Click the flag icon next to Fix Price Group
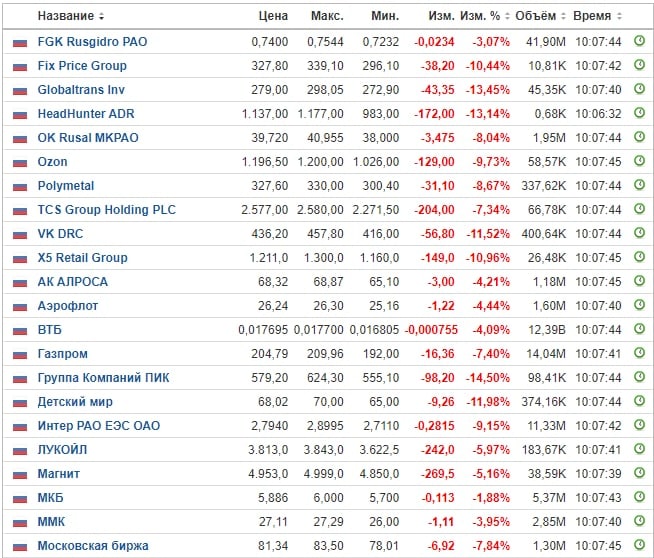Image resolution: width=654 pixels, height=558 pixels. (20, 66)
